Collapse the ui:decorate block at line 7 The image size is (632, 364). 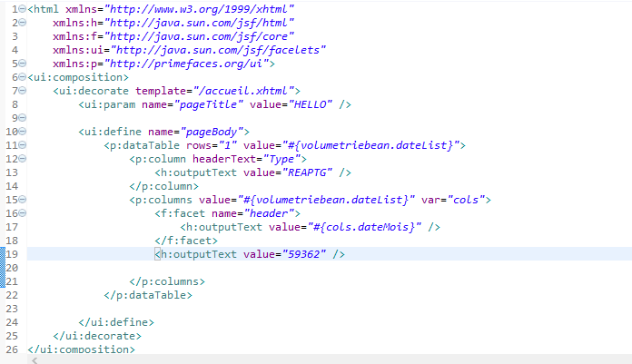click(x=23, y=91)
